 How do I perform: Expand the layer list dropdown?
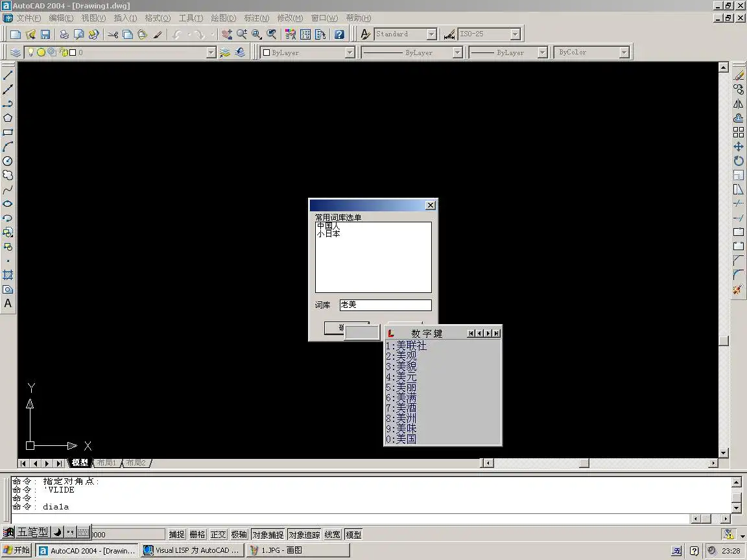pos(211,53)
